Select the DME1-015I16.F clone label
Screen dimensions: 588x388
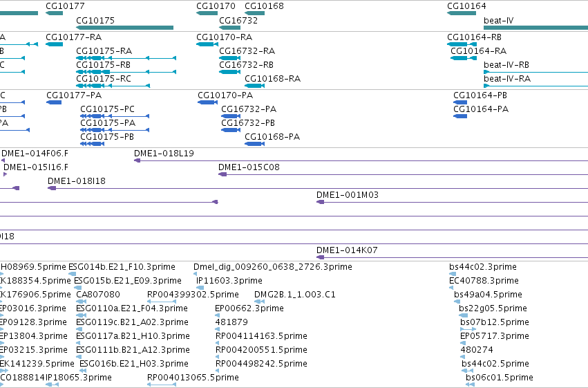[x=36, y=167]
